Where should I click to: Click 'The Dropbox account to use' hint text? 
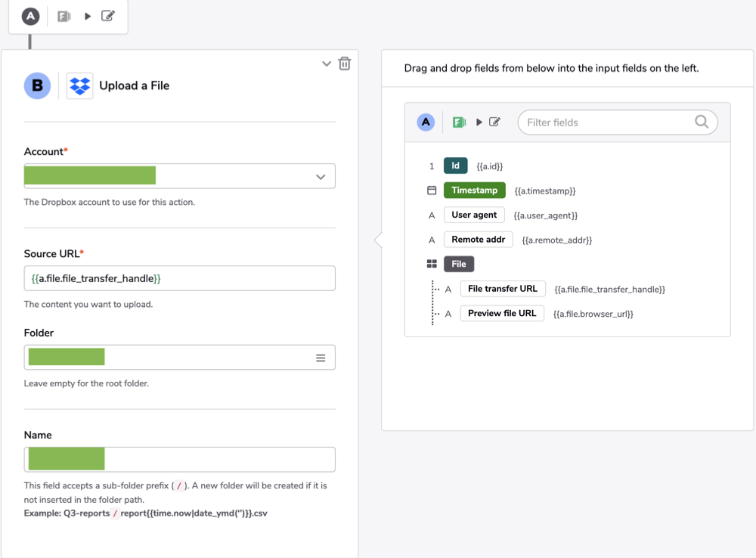click(110, 202)
